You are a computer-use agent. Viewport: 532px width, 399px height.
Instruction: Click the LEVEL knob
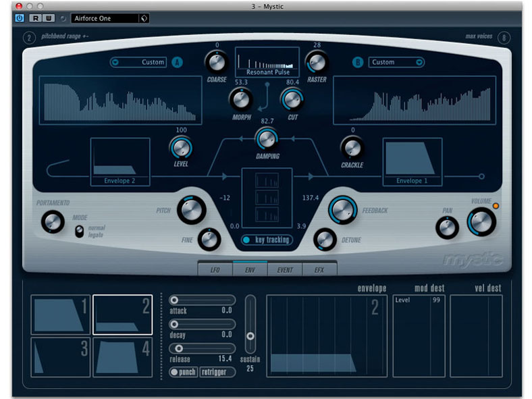coord(181,148)
